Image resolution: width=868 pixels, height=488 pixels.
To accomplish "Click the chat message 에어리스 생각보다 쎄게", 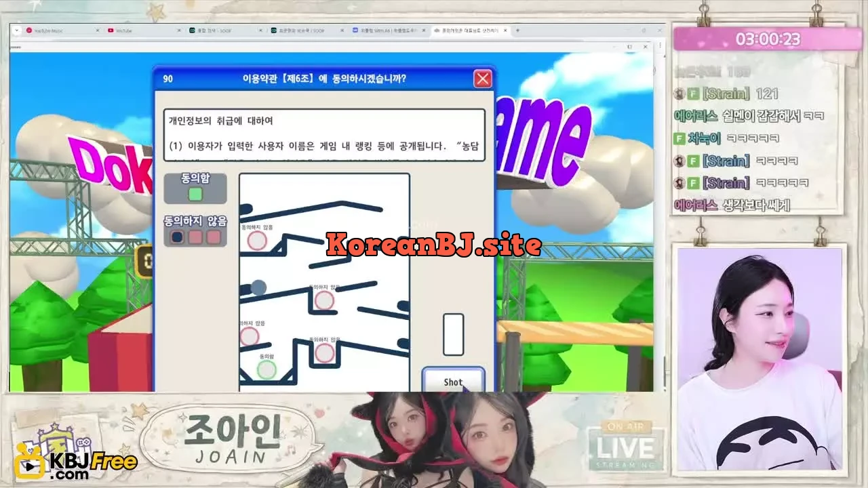I will pyautogui.click(x=732, y=205).
